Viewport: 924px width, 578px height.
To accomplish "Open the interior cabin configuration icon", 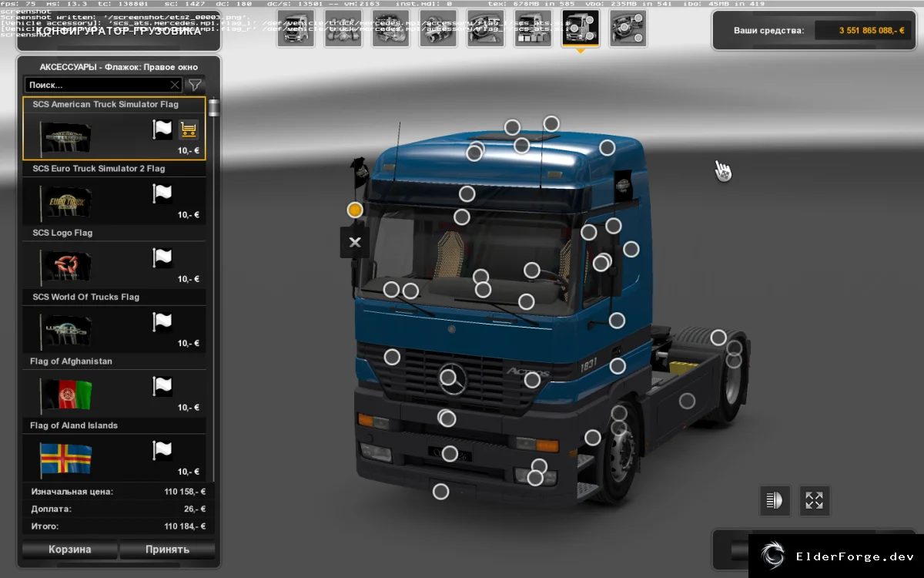I will click(485, 29).
